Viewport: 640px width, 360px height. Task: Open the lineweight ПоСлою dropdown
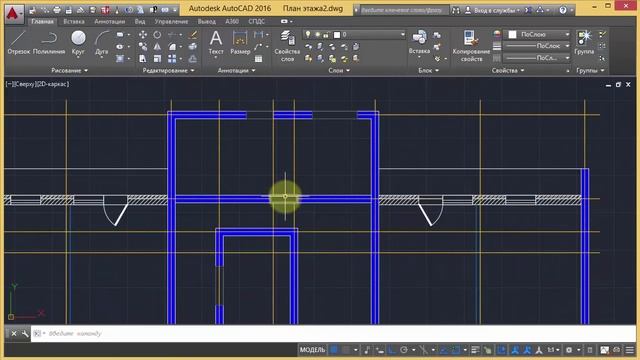click(538, 46)
